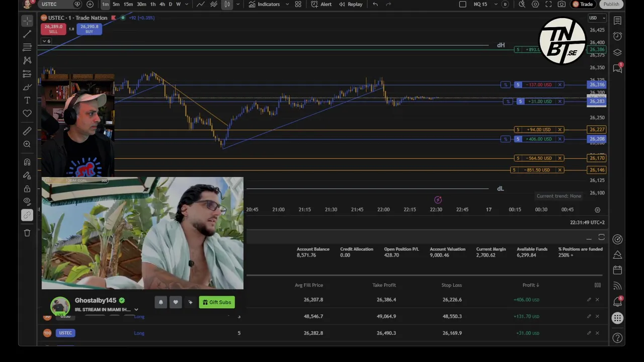
Task: Open the Fibonacci tools in left toolbar
Action: click(27, 47)
